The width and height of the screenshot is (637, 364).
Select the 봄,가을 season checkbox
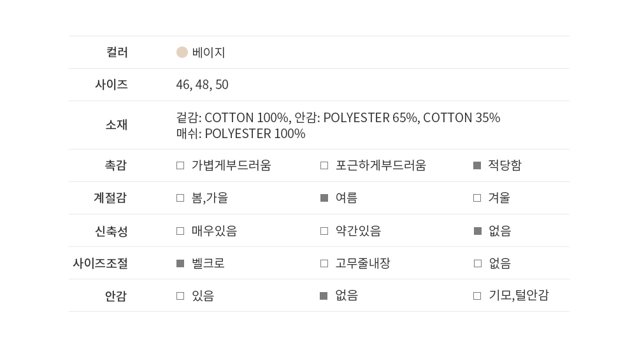click(x=180, y=198)
